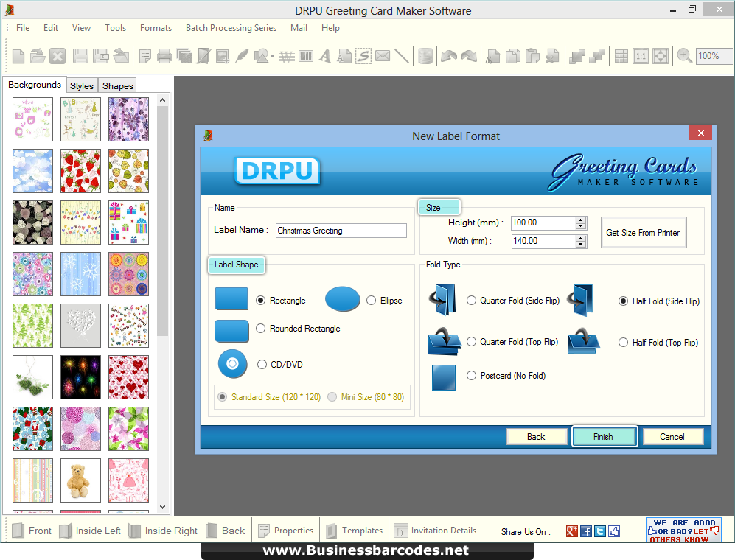Image resolution: width=735 pixels, height=560 pixels.
Task: Click the database toolbar icon
Action: pos(425,56)
